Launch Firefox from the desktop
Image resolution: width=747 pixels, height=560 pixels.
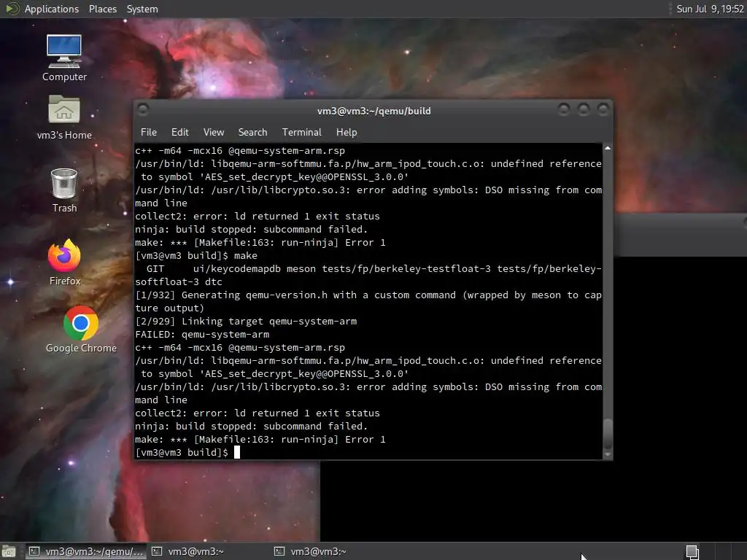coord(64,262)
